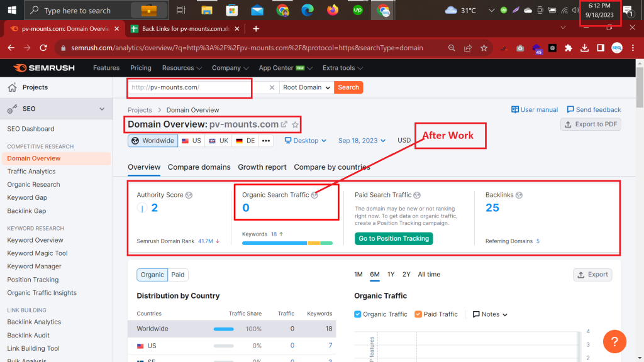
Task: Open the browser side panel icon
Action: pos(601,48)
